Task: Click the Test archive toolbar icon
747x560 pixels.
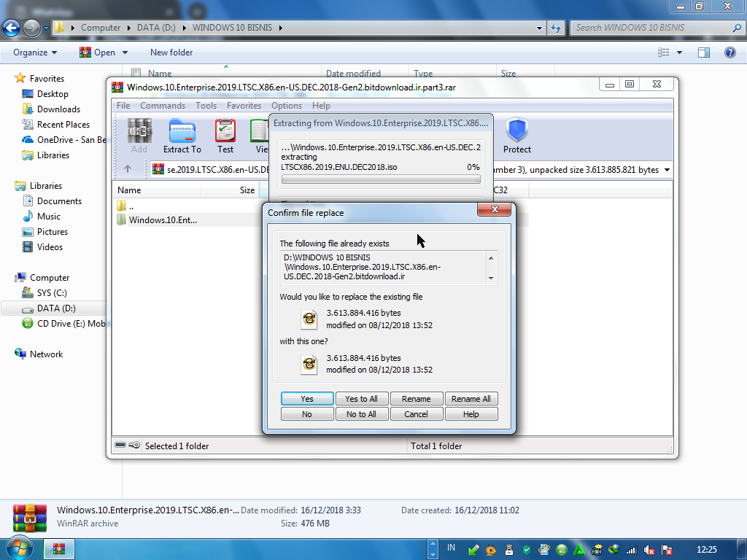Action: (x=225, y=136)
